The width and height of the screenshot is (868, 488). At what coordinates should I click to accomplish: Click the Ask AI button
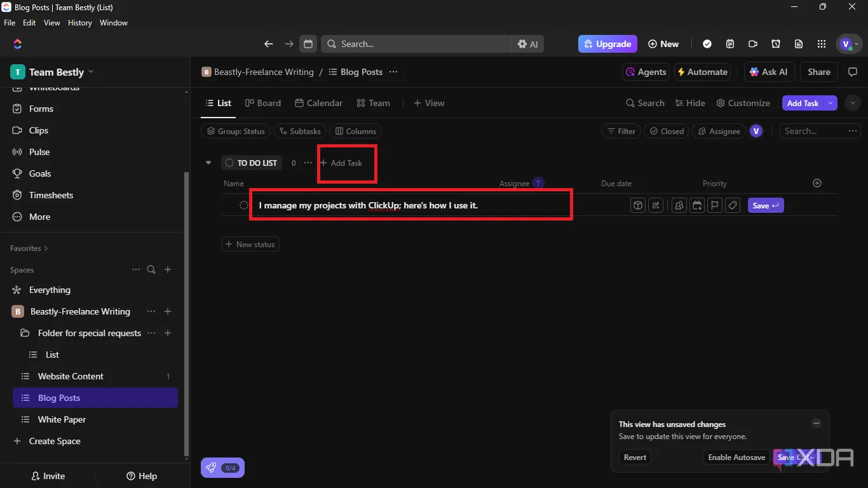[769, 72]
